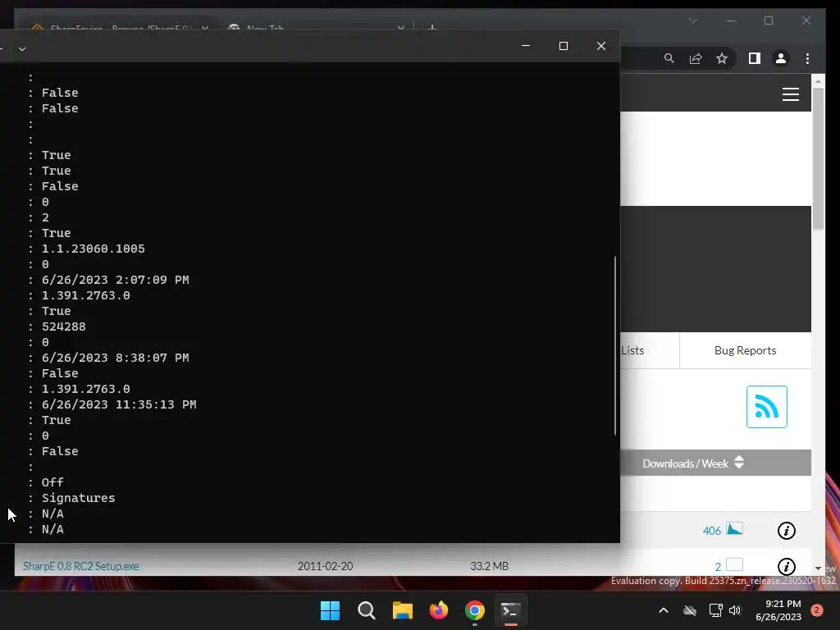Open the clock showing 9:21 PM
The image size is (840, 630).
(x=778, y=610)
